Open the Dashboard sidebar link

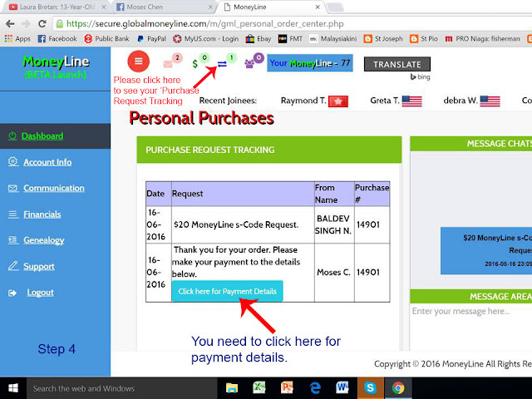click(42, 136)
